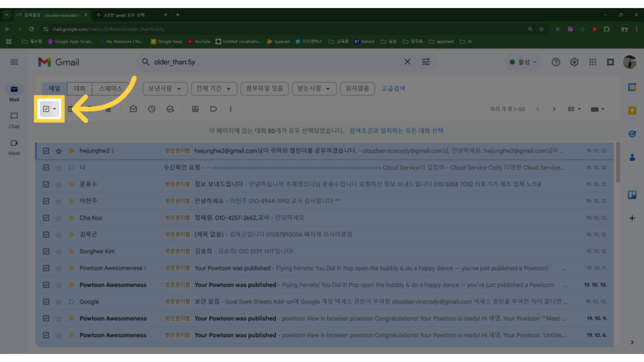This screenshot has width=644, height=362.
Task: Click 검색조건과 일치하는 모든 대화 선택 link
Action: [x=396, y=131]
